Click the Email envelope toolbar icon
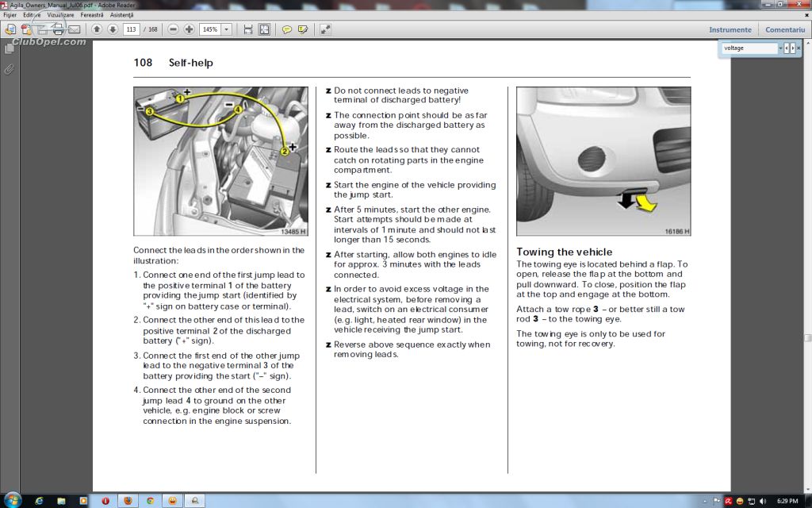 click(74, 29)
